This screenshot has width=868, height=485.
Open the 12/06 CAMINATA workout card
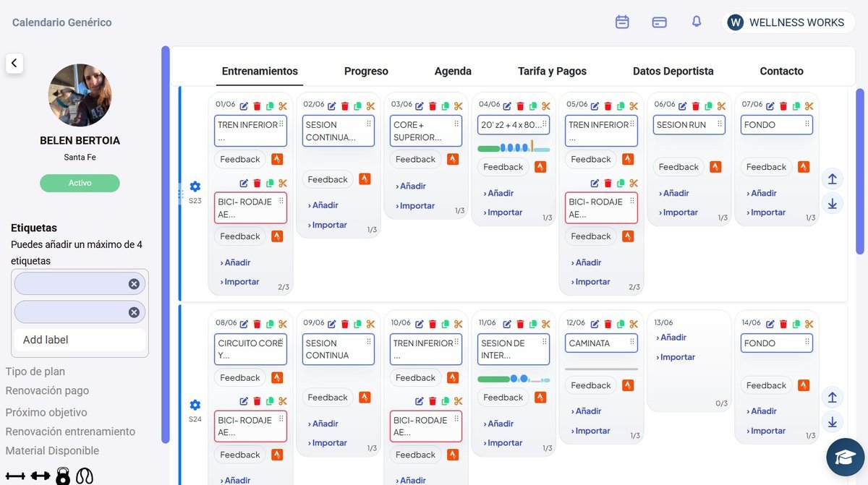pos(601,343)
